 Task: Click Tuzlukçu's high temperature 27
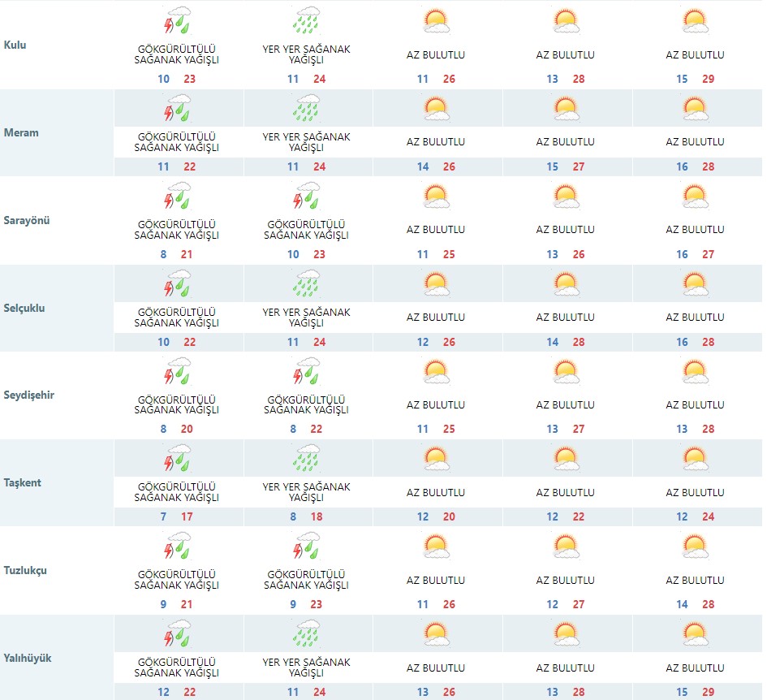coord(579,604)
